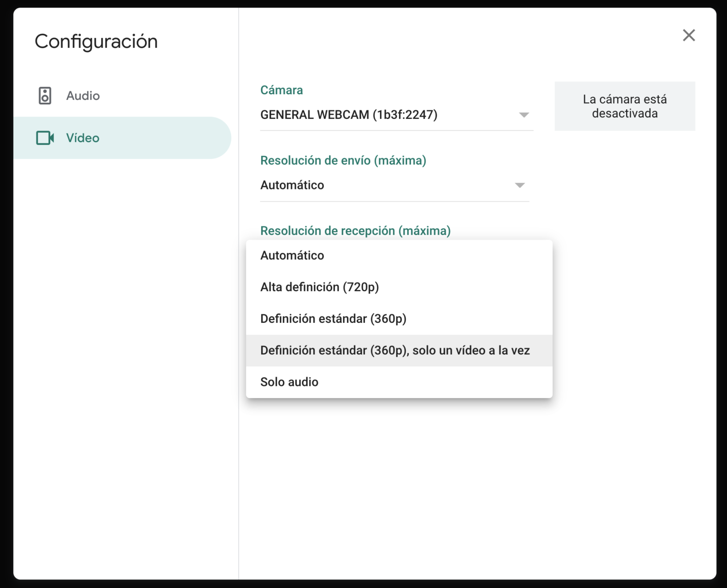Select the Vídeo settings tab
The image size is (727, 588).
point(122,138)
